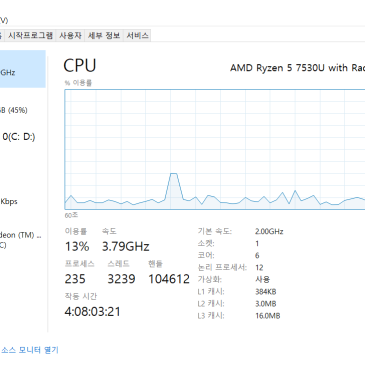Click the 13% utilization value
365x365 pixels.
(x=77, y=247)
